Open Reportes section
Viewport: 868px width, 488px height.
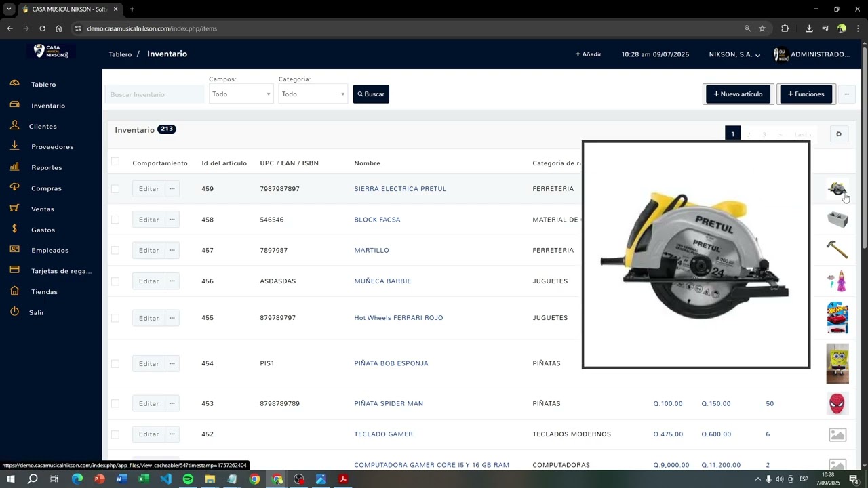click(x=46, y=168)
